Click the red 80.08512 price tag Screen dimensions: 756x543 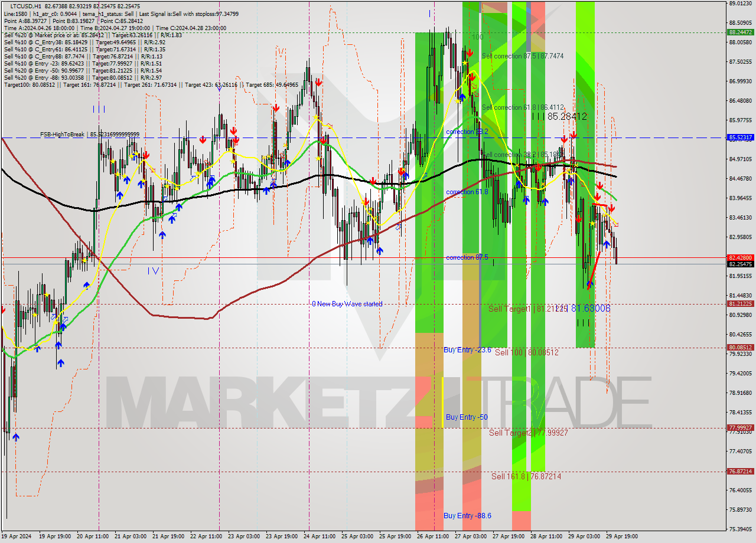[x=740, y=348]
